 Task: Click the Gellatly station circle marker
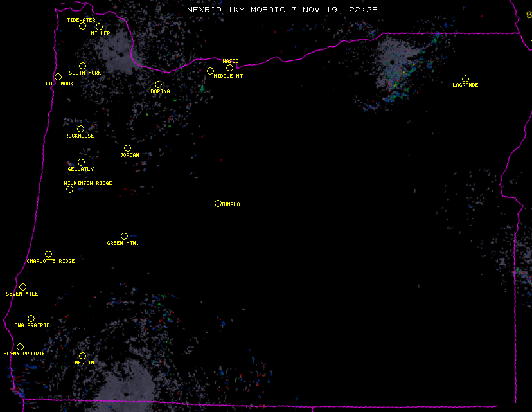click(x=81, y=163)
